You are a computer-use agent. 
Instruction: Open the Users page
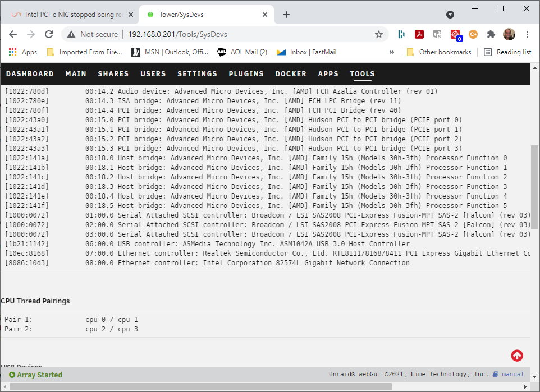(x=153, y=73)
